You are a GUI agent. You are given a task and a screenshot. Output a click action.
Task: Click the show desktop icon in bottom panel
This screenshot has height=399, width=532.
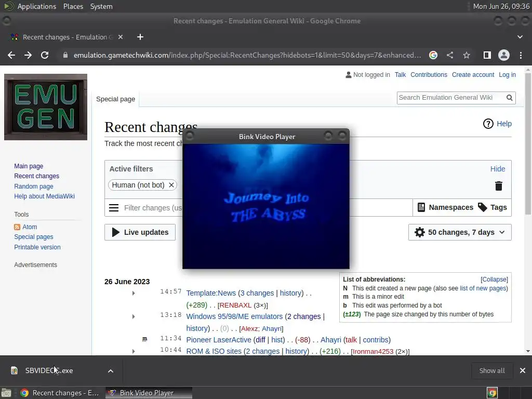pyautogui.click(x=6, y=393)
